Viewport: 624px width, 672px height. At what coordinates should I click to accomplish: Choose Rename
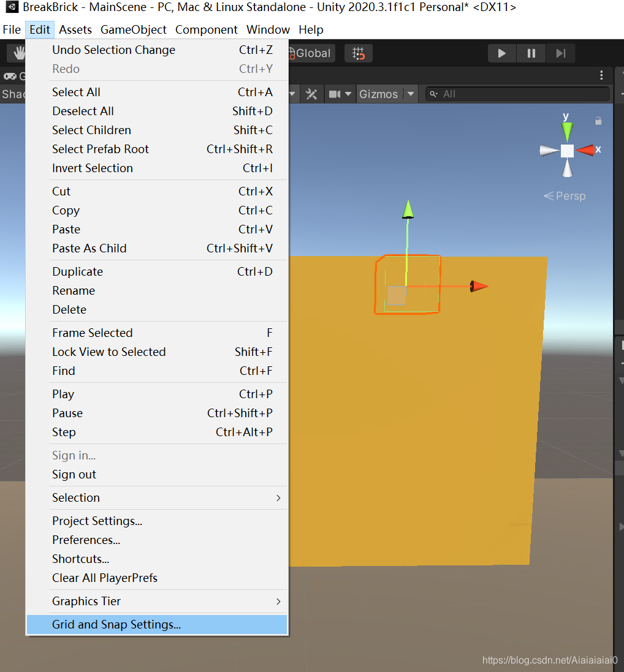pos(157,290)
